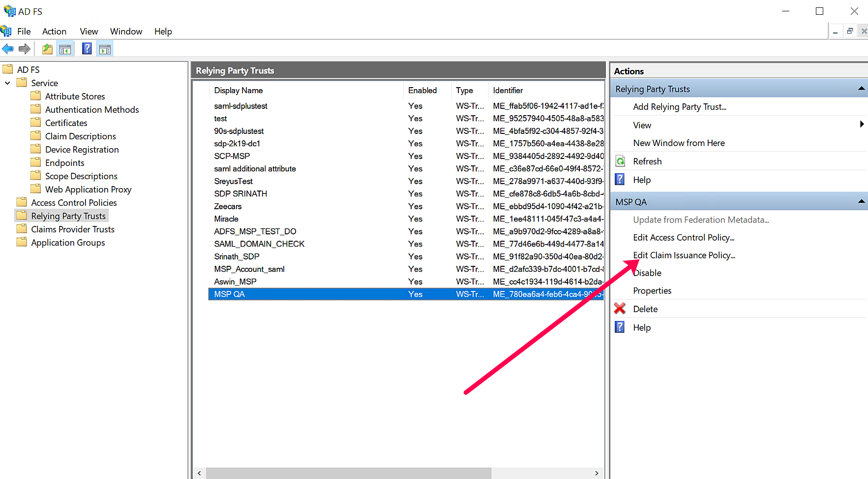Collapse the MSP QA actions section

[x=861, y=201]
